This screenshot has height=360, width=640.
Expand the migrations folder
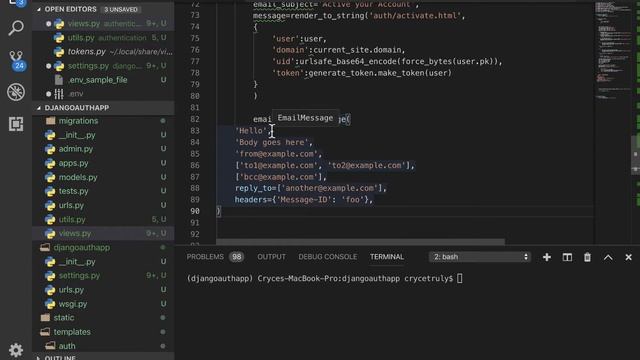(x=104, y=121)
